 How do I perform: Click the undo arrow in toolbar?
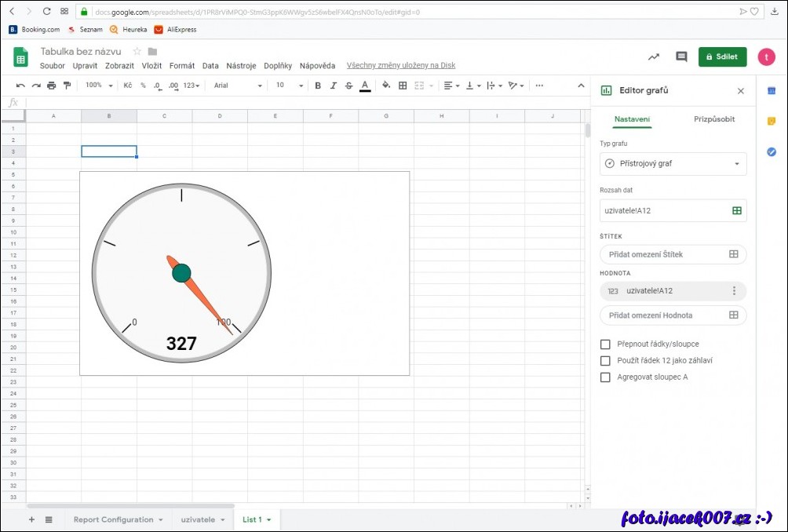click(20, 86)
